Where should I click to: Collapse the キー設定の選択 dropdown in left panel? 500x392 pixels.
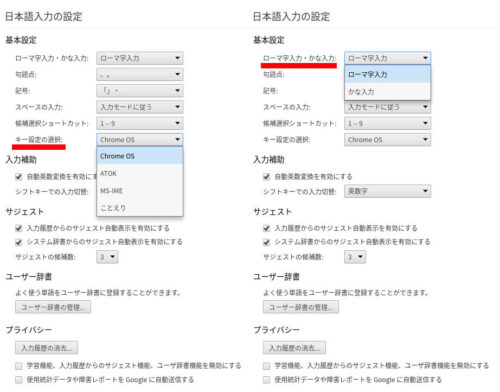click(x=140, y=140)
